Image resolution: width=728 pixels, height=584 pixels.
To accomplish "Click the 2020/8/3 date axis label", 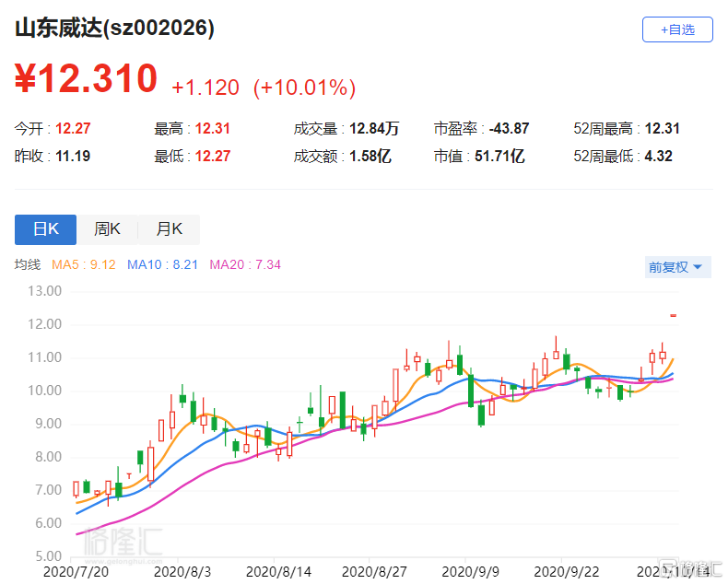I will point(182,572).
